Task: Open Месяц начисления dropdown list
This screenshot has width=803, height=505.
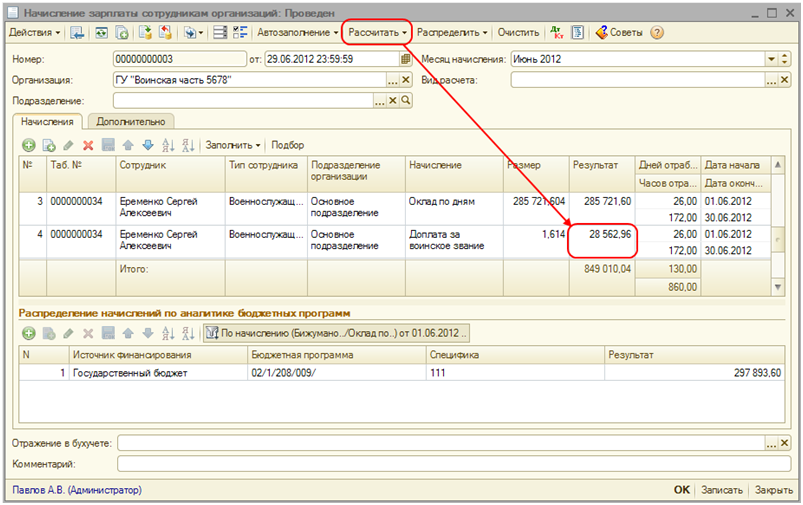Action: [x=771, y=59]
